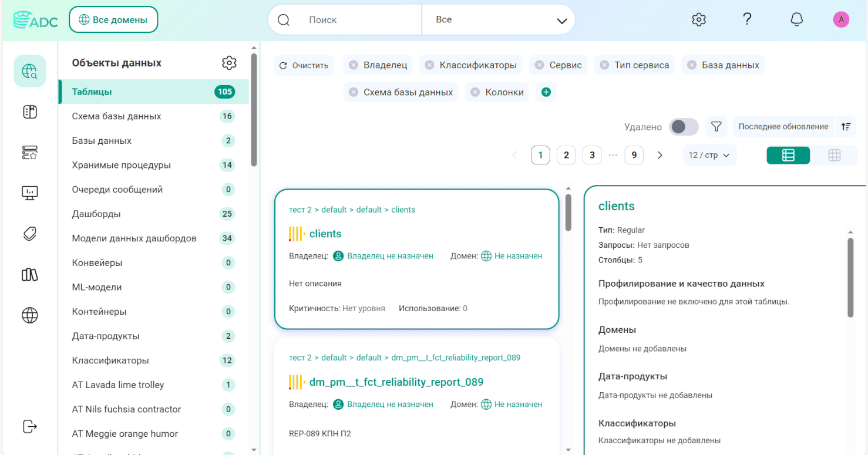Click the Очистить button
This screenshot has height=455, width=868.
304,65
